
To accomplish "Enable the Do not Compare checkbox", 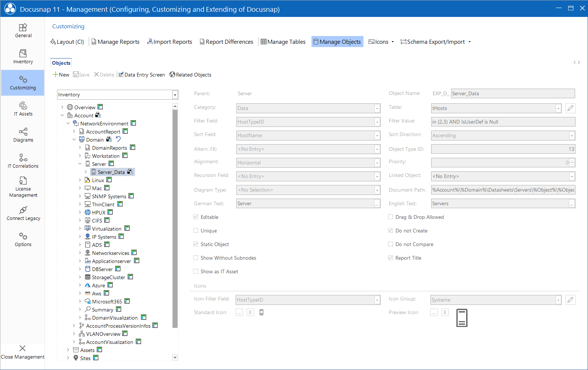I will point(391,244).
